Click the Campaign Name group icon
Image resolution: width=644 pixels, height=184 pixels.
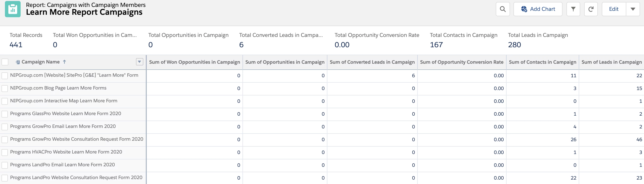point(18,62)
